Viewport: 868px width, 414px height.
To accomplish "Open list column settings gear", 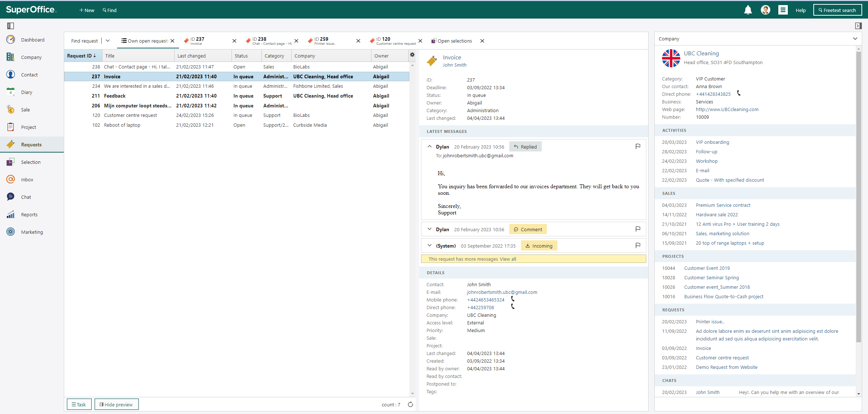I will pyautogui.click(x=412, y=55).
